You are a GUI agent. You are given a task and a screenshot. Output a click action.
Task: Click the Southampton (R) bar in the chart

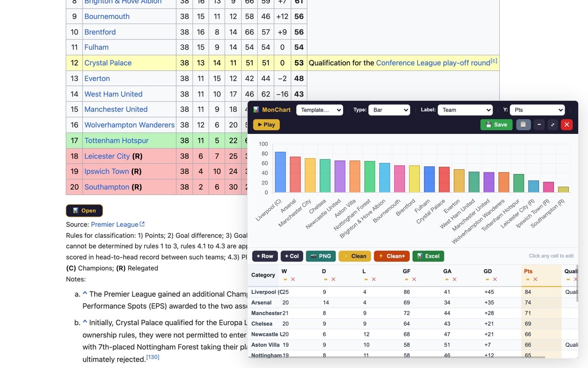(x=563, y=190)
